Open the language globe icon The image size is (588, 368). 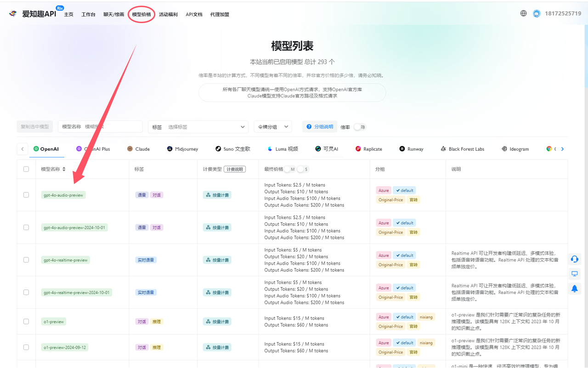click(524, 13)
